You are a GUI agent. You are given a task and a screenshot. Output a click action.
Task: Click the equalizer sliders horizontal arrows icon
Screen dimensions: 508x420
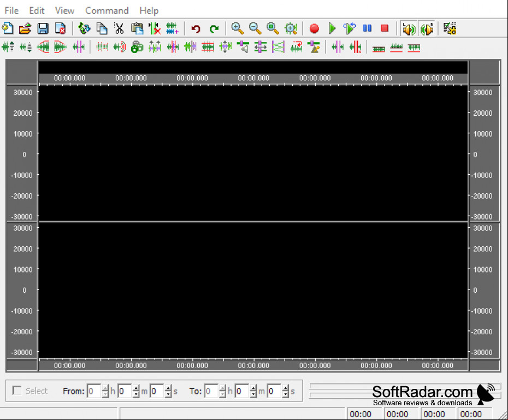(261, 47)
